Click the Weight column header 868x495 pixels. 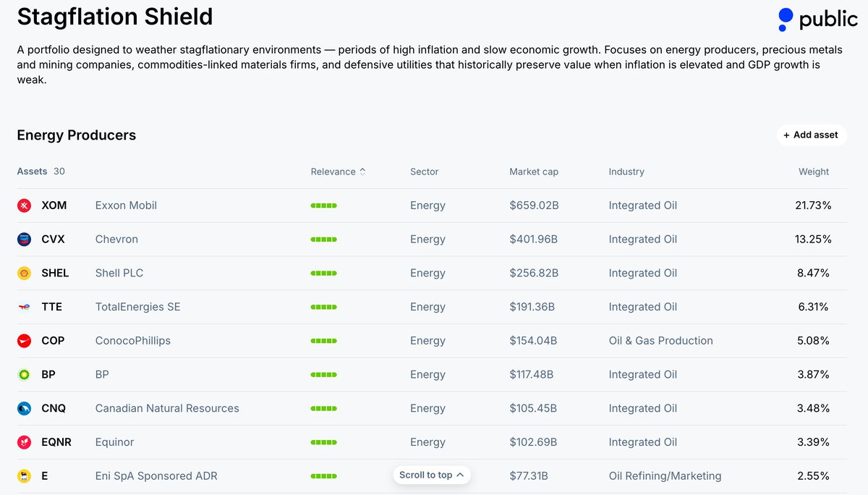point(814,172)
